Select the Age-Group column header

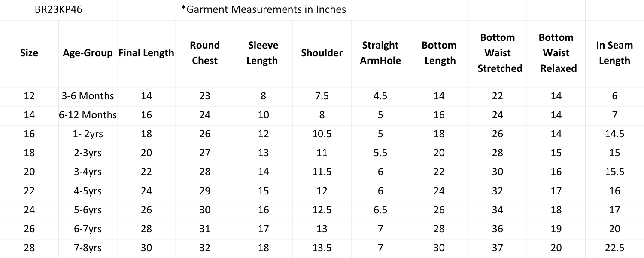[88, 53]
